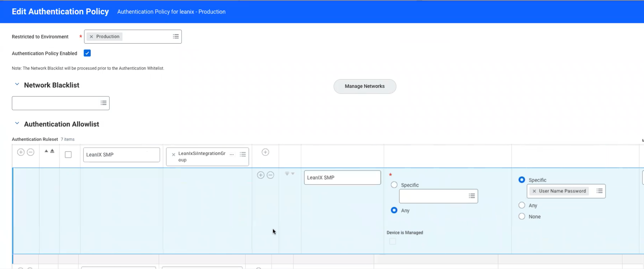The height and width of the screenshot is (269, 644).
Task: Tick the Device is Managed checkbox
Action: pyautogui.click(x=393, y=241)
